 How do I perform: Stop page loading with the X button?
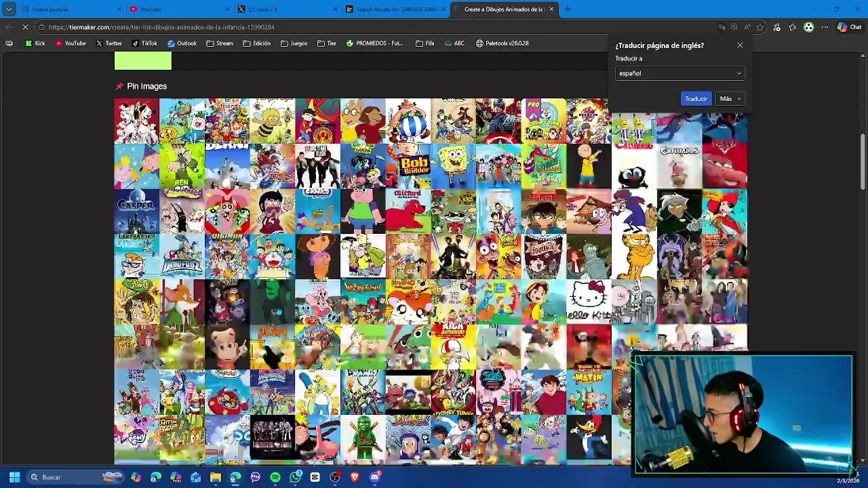coord(25,27)
